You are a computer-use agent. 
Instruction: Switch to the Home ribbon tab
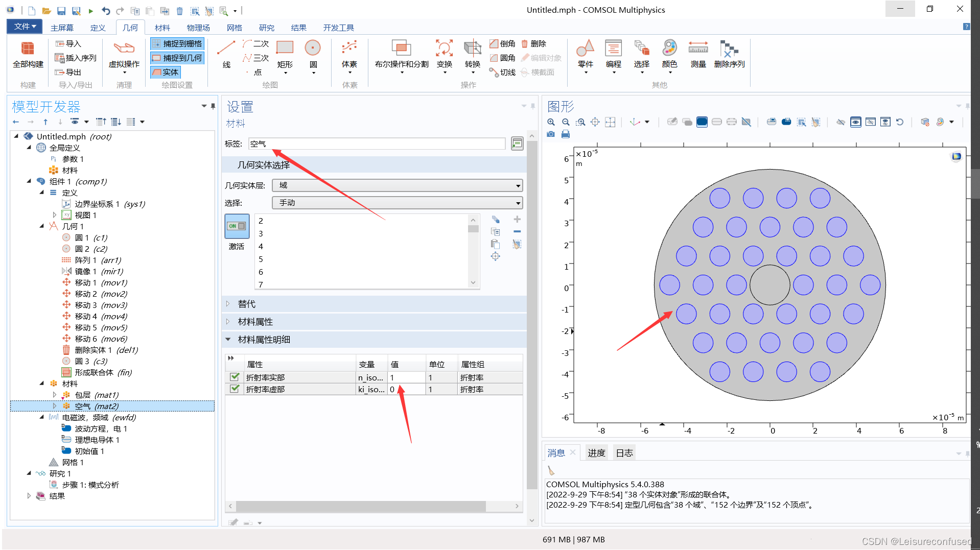point(62,28)
